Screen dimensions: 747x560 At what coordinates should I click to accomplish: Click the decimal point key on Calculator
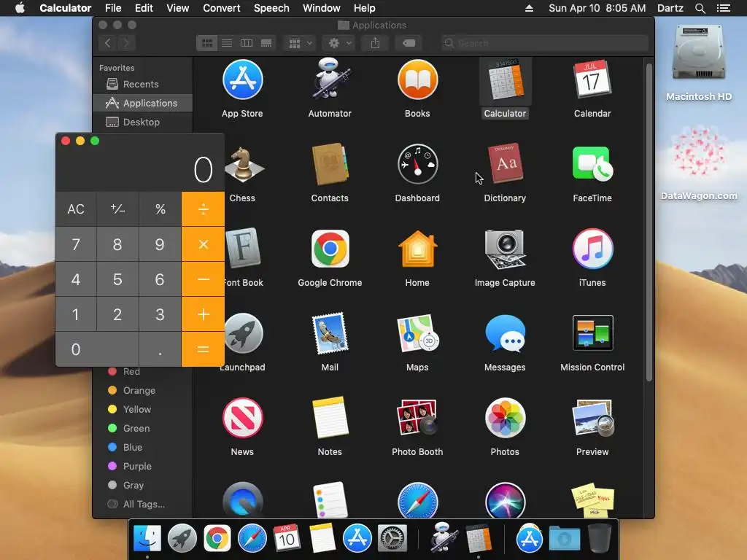pyautogui.click(x=160, y=349)
